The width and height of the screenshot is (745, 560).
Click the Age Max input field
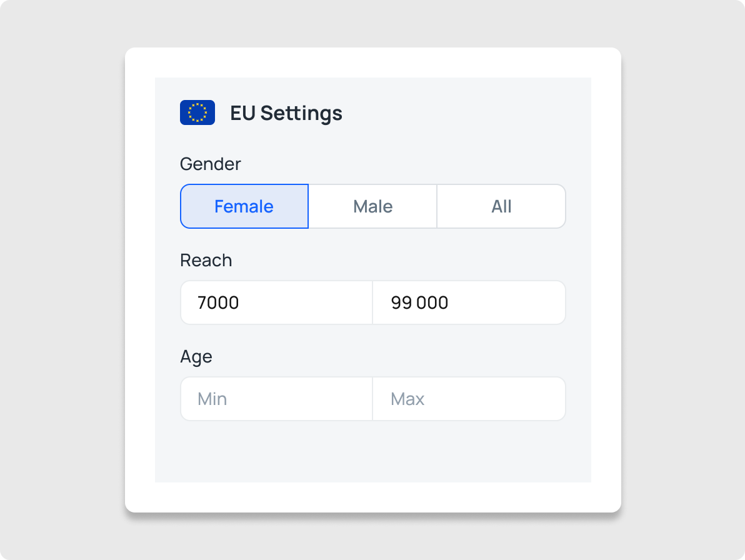coord(469,399)
